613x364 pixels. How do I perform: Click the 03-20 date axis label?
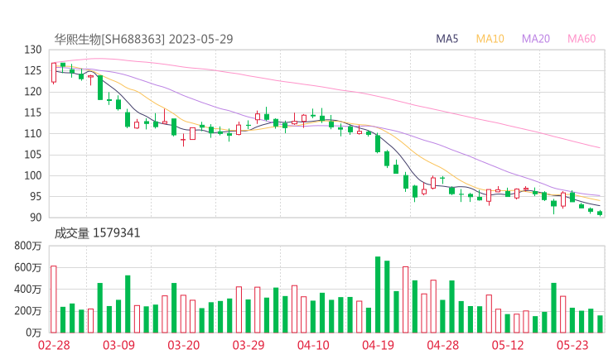184,345
